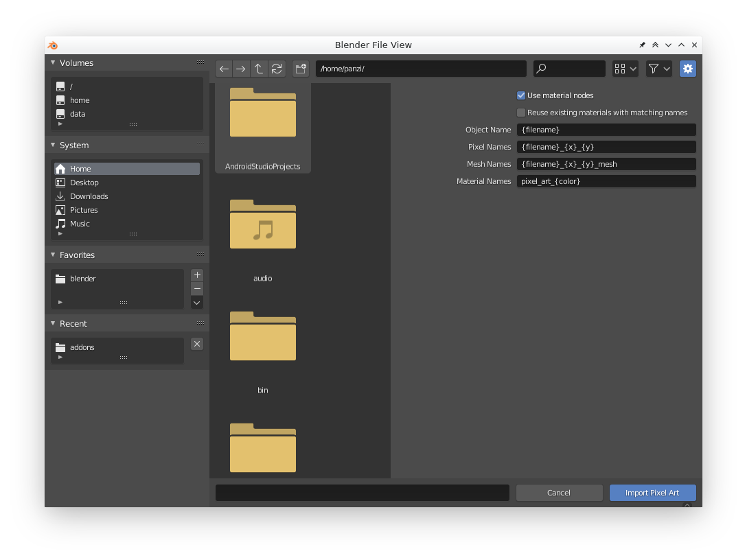Refresh the file list icon
The width and height of the screenshot is (747, 560).
276,69
